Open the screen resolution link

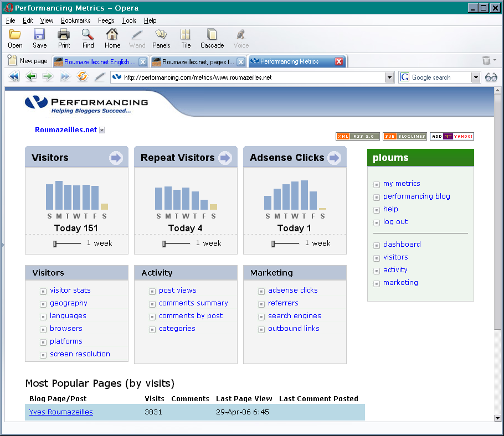pos(80,354)
